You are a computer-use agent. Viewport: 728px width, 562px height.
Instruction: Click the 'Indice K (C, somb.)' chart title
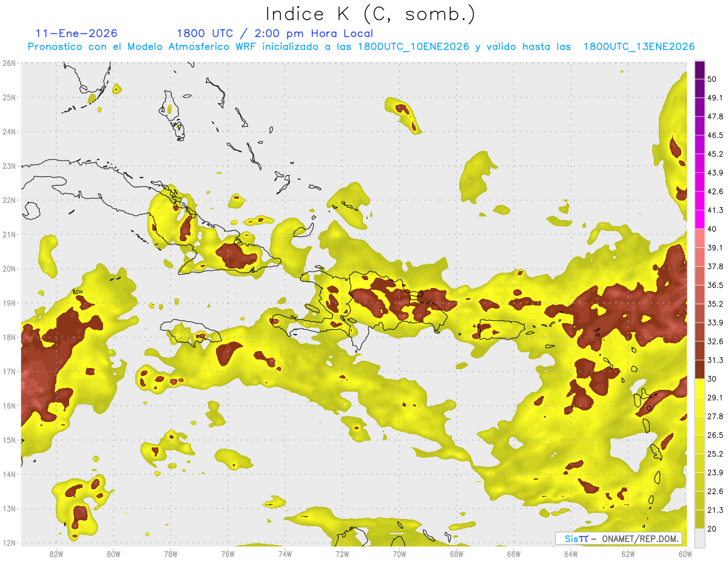coord(371,14)
